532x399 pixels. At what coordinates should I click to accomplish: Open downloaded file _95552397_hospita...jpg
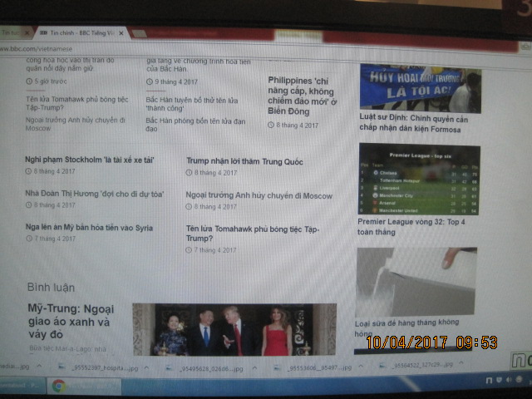(x=105, y=368)
